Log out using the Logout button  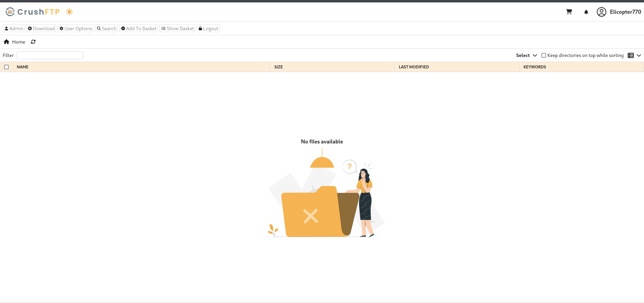[x=208, y=28]
